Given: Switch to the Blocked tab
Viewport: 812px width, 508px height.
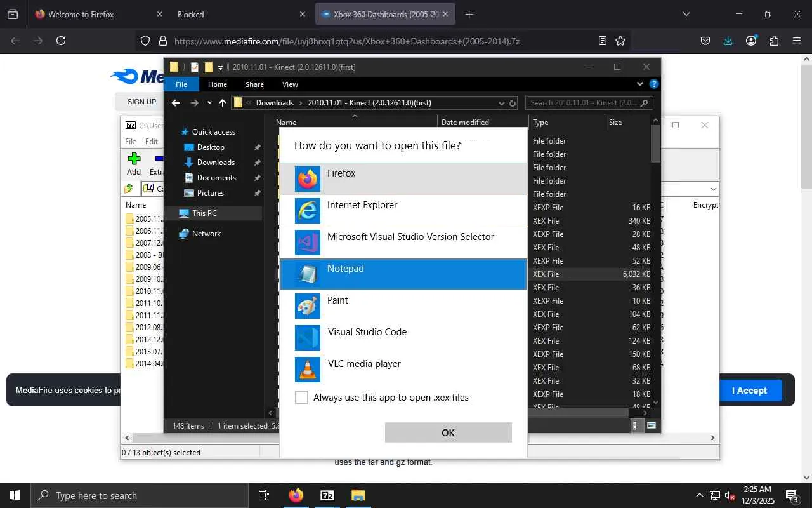Looking at the screenshot, I should pos(241,14).
